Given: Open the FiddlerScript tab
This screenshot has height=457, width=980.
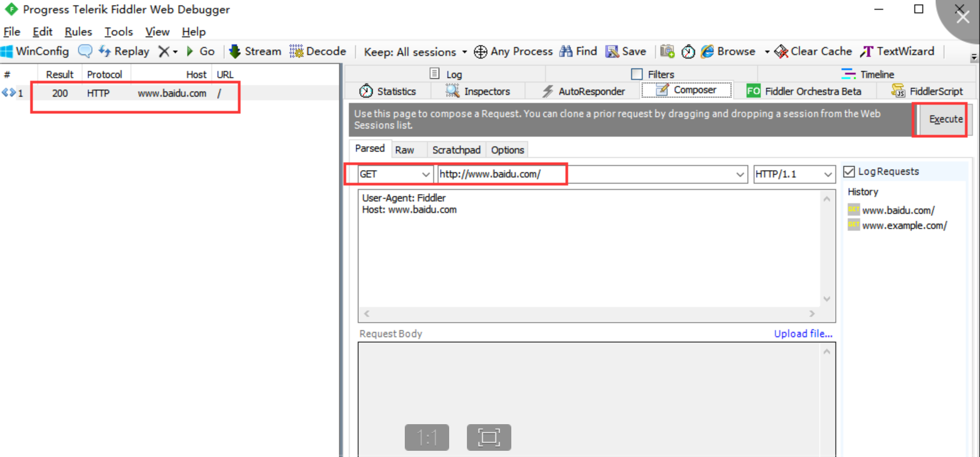Looking at the screenshot, I should pos(927,91).
